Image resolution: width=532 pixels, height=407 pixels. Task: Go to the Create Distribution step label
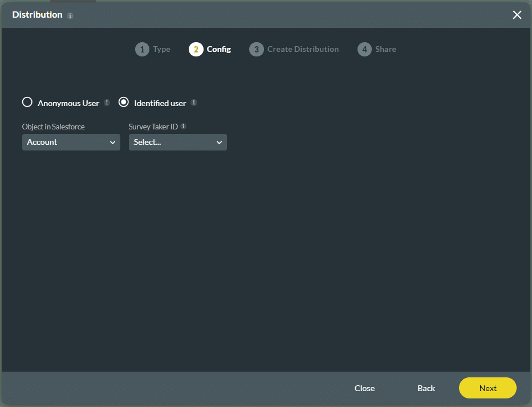coord(303,50)
